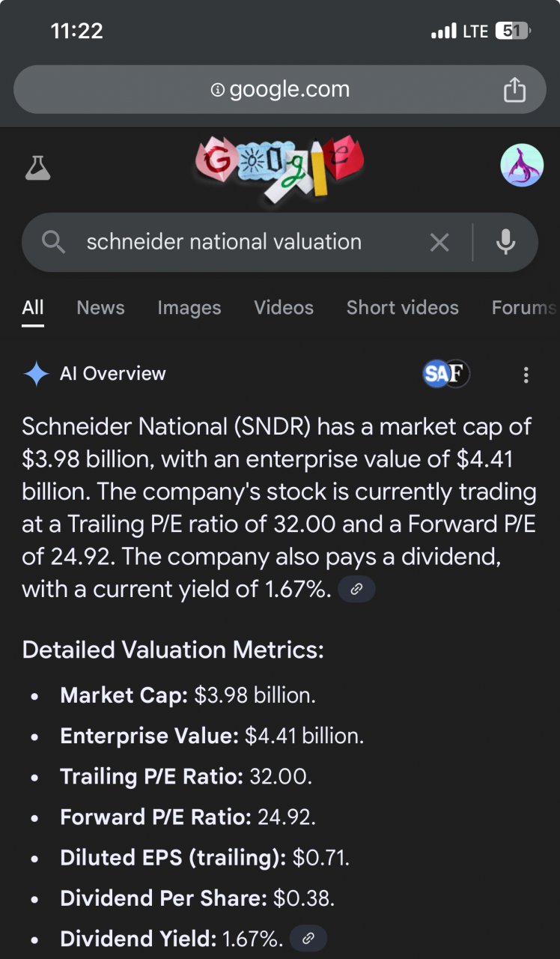The image size is (560, 959).
Task: Switch to the News tab
Action: coord(100,307)
